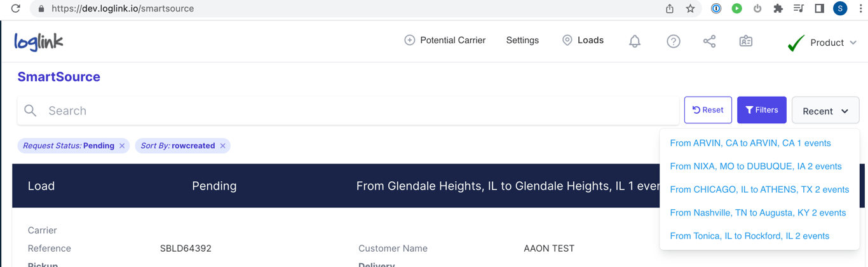Click the share network icon

[x=709, y=41]
